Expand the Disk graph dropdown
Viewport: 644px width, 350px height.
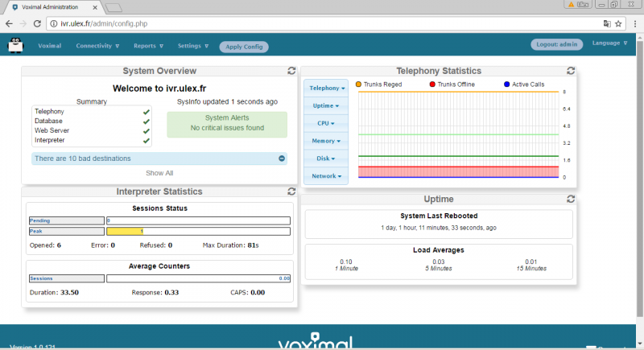coord(326,159)
